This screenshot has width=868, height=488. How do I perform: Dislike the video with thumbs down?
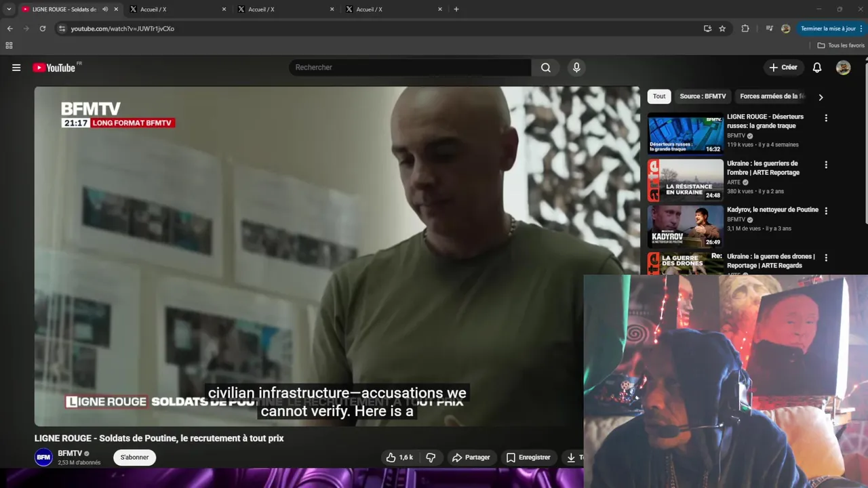[x=431, y=457]
